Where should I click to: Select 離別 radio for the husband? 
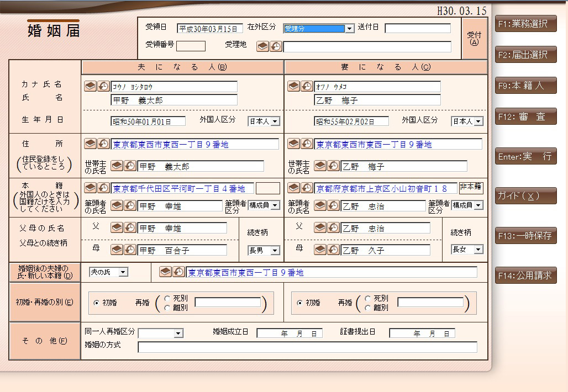pos(167,308)
